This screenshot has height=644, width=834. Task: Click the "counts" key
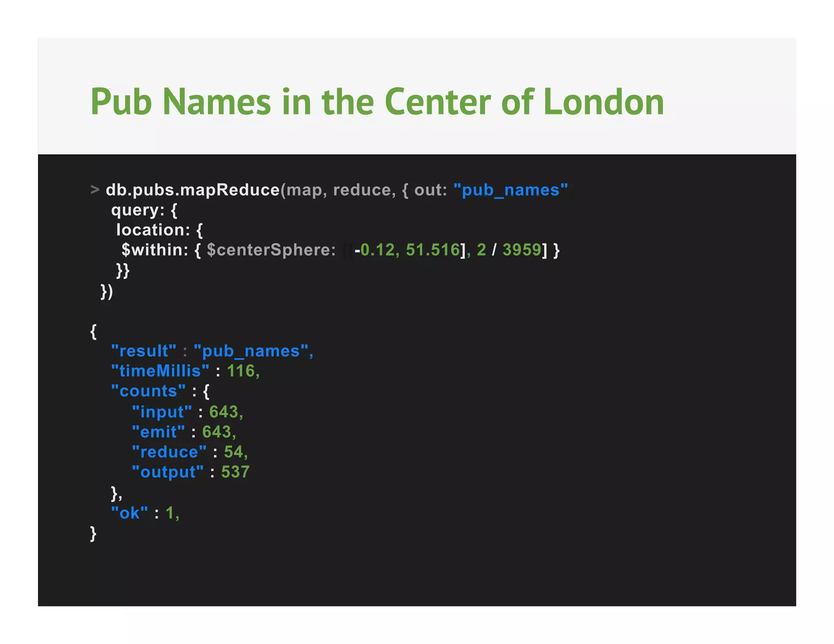[148, 391]
